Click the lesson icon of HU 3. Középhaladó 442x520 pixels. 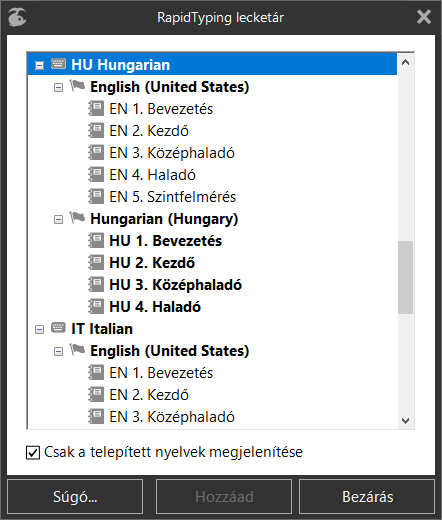coord(96,284)
